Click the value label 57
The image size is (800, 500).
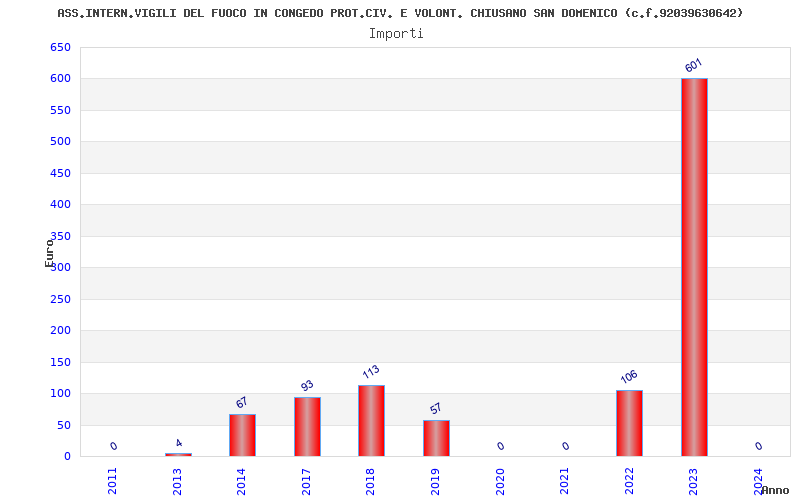[x=435, y=409]
